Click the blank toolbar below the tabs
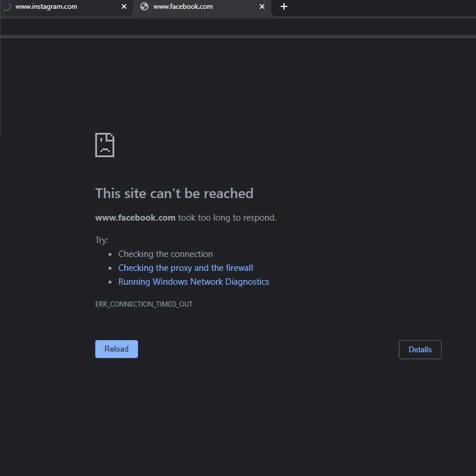Image resolution: width=476 pixels, height=476 pixels. [238, 27]
